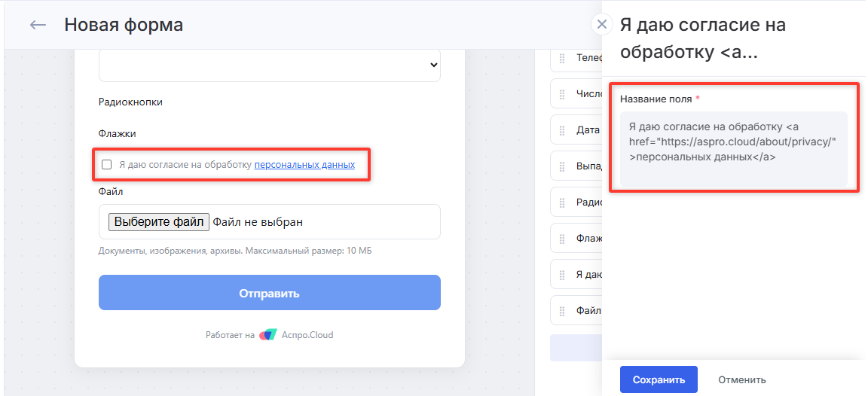Grab the drag handle of the Телефон field
Screen dimensions: 868x396
pyautogui.click(x=562, y=58)
